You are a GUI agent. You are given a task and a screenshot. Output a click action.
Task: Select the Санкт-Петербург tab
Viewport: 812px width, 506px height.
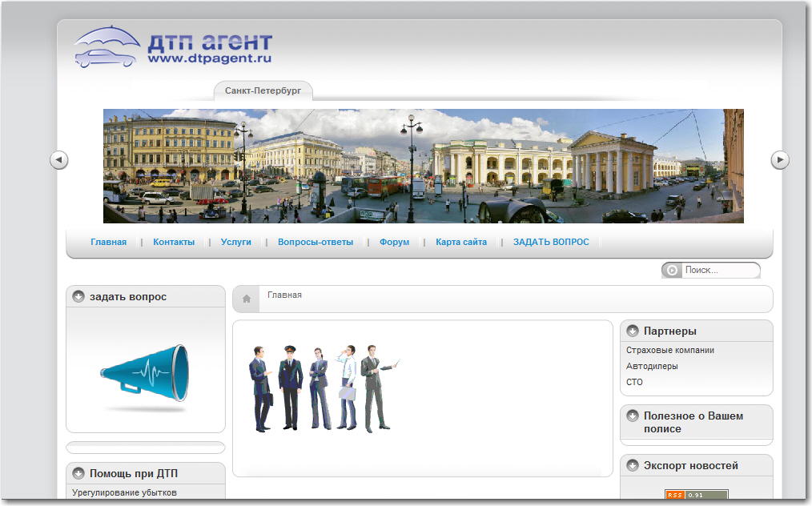click(x=263, y=91)
